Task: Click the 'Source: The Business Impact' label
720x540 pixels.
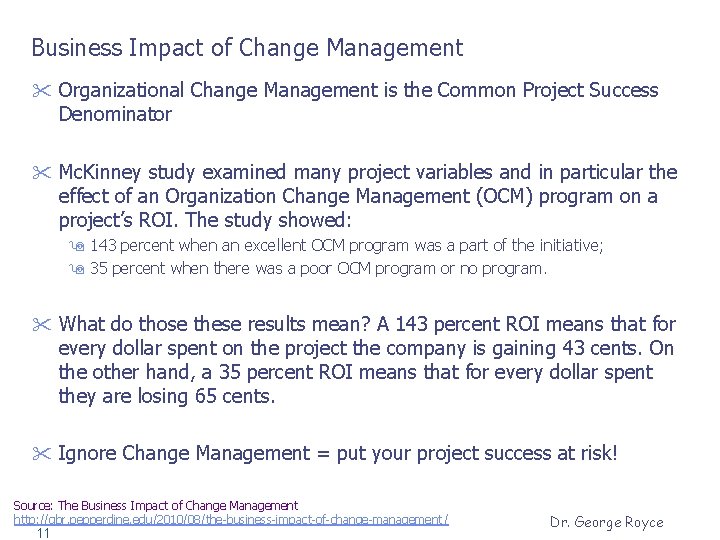Action: [x=156, y=506]
